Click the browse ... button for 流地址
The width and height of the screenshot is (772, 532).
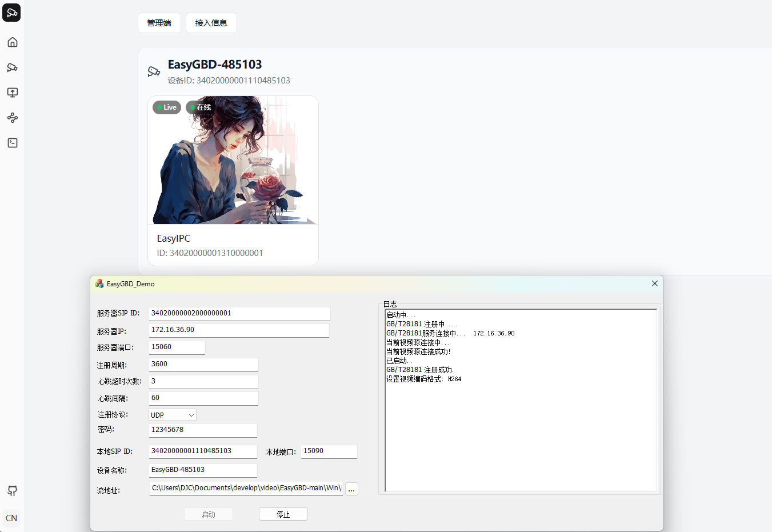point(351,489)
